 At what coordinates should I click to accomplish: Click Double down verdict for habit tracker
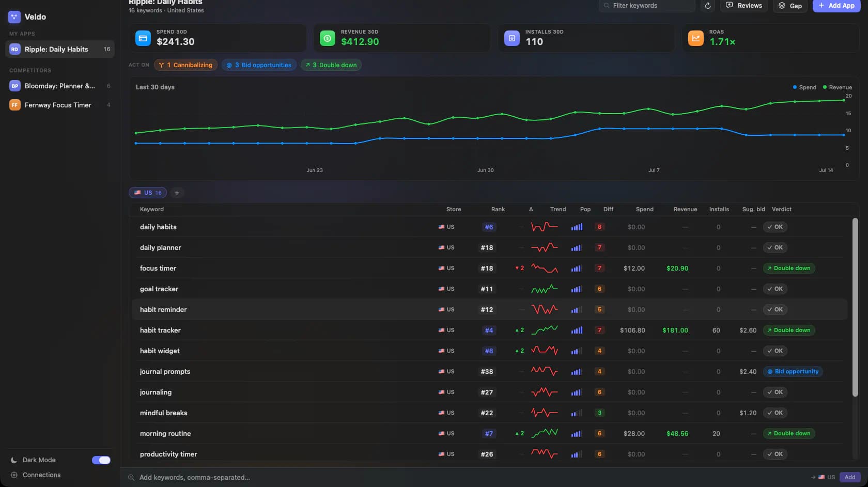pyautogui.click(x=789, y=330)
